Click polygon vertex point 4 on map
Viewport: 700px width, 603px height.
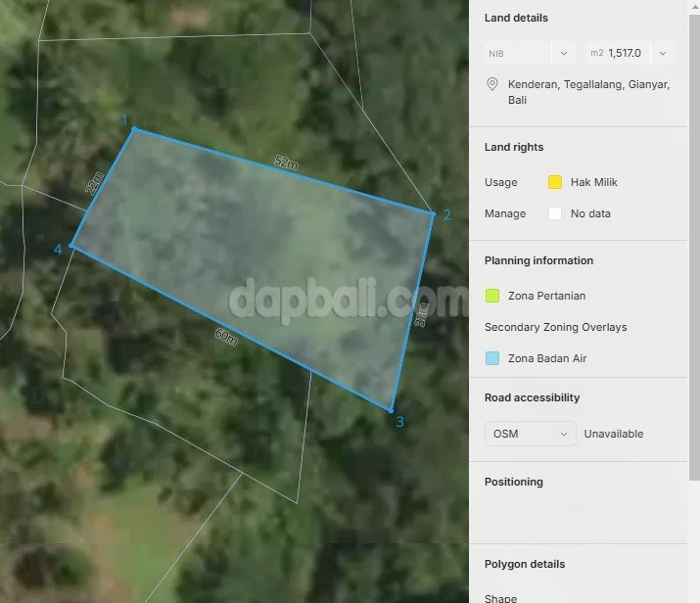(x=71, y=245)
